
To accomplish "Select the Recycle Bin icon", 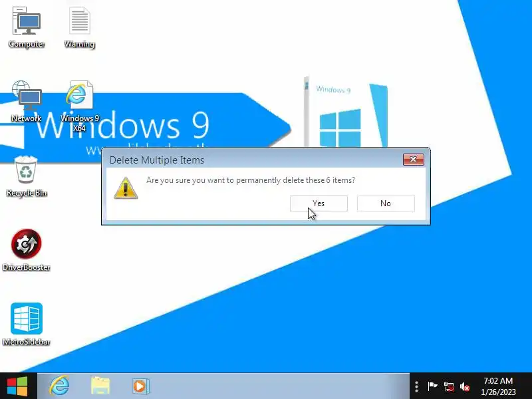I will [27, 176].
